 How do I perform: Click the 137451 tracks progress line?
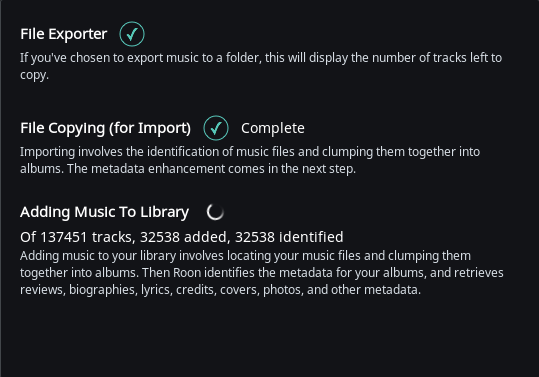pos(182,237)
